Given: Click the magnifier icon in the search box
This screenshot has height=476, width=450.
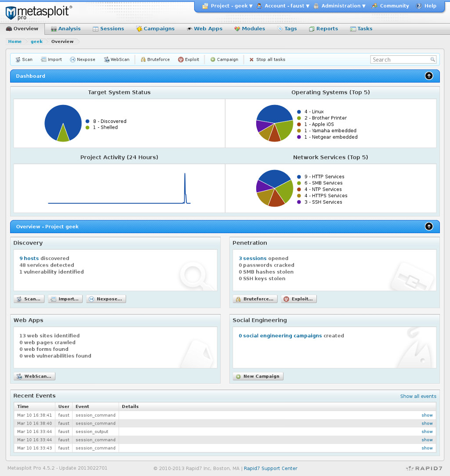Looking at the screenshot, I should point(432,60).
